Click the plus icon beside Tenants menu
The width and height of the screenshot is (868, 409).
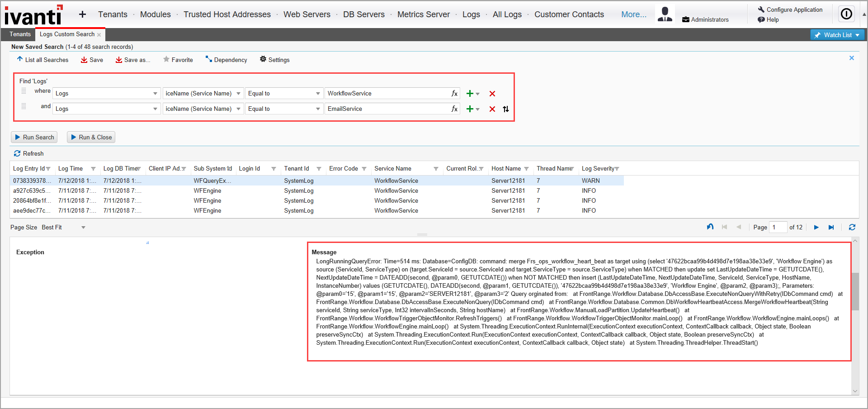point(82,14)
